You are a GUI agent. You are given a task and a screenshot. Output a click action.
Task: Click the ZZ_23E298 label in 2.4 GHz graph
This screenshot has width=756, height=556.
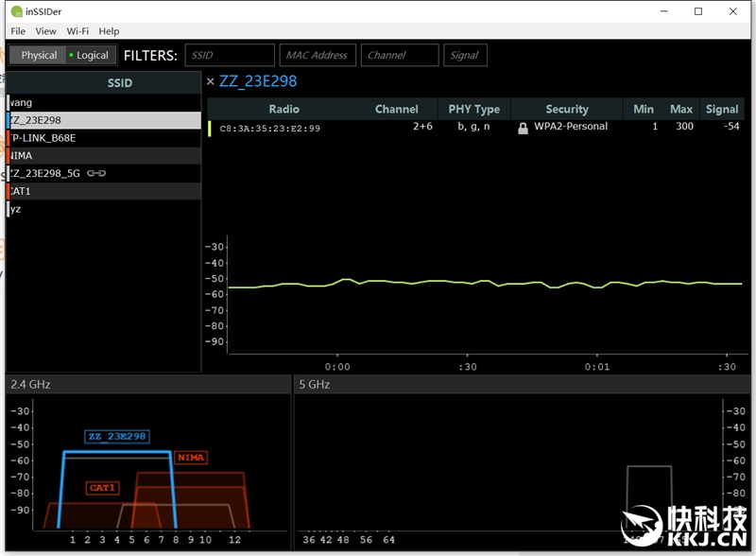click(x=116, y=437)
